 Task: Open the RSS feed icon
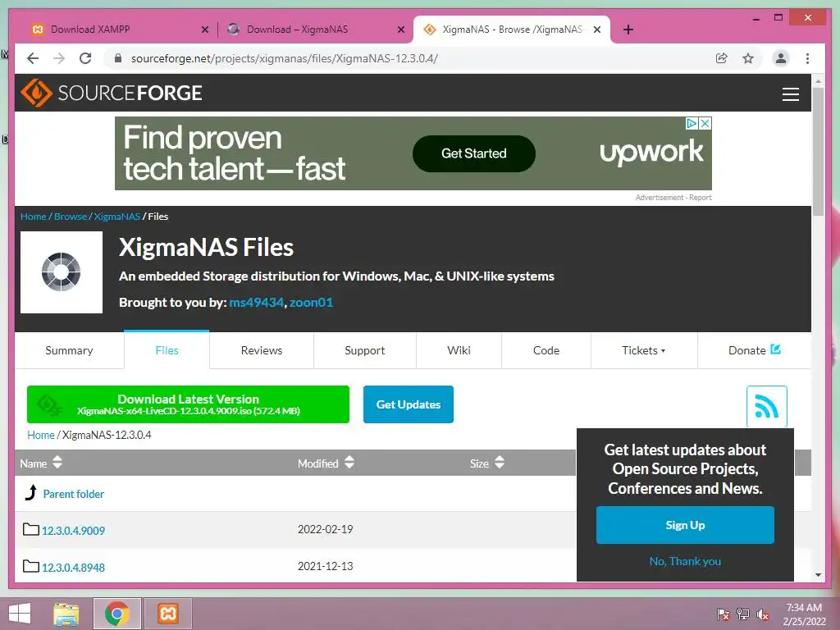(767, 406)
